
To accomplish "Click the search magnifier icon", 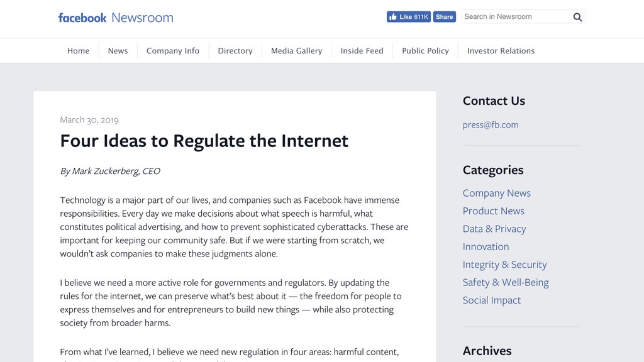I will (x=577, y=17).
